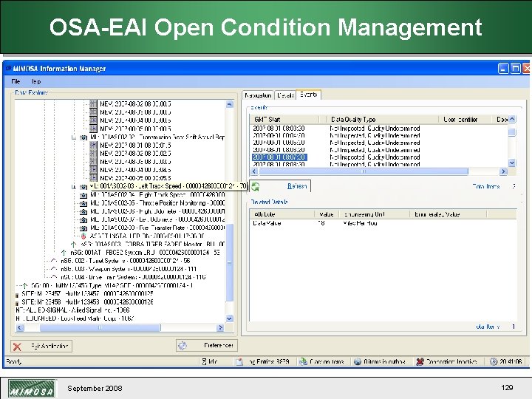
Task: Select the NT: ALLIED-SIGNAL tree row
Action: tap(72, 310)
